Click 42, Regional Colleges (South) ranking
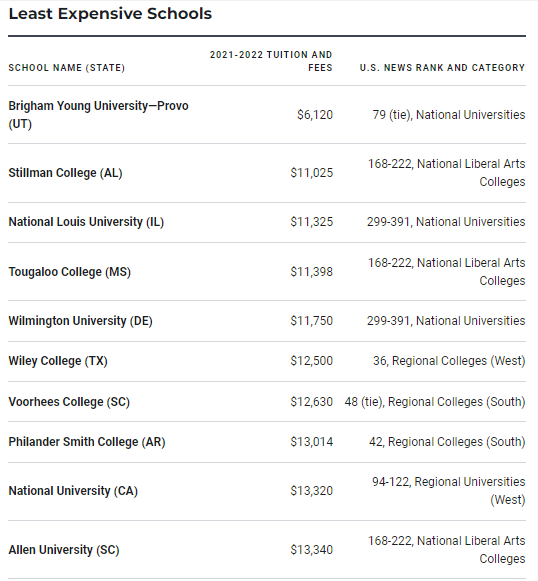The image size is (538, 581). coord(447,442)
